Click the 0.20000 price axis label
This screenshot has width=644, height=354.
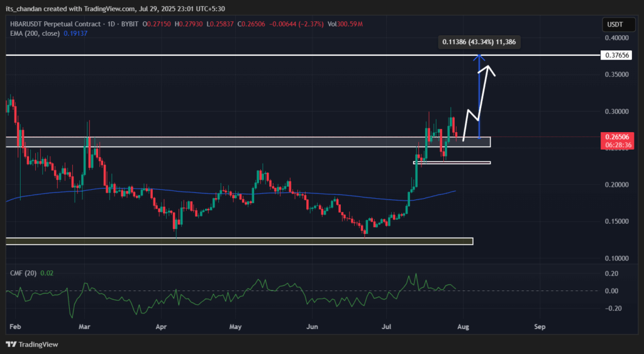(x=617, y=185)
